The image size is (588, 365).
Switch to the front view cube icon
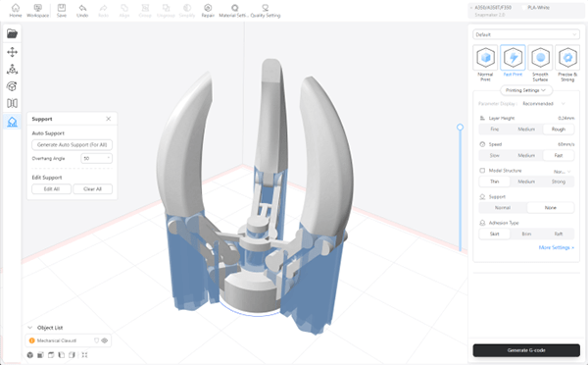pos(40,355)
